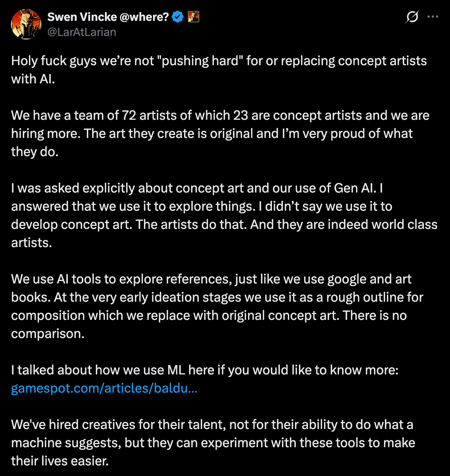Click the word "comparison." on its own line

(48, 334)
